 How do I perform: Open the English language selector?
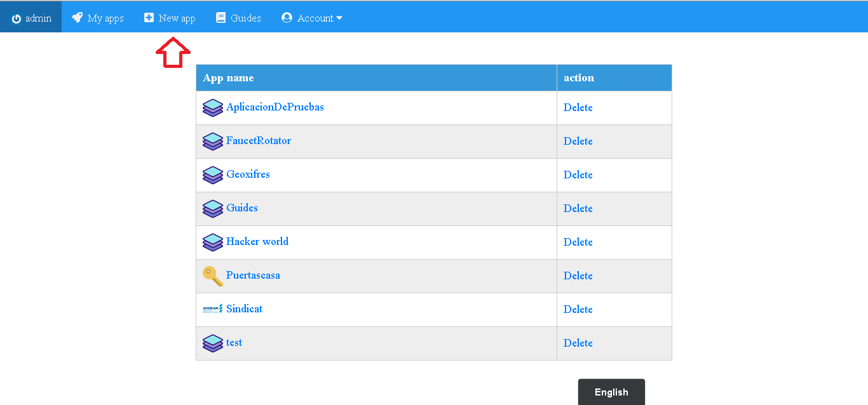[x=611, y=392]
